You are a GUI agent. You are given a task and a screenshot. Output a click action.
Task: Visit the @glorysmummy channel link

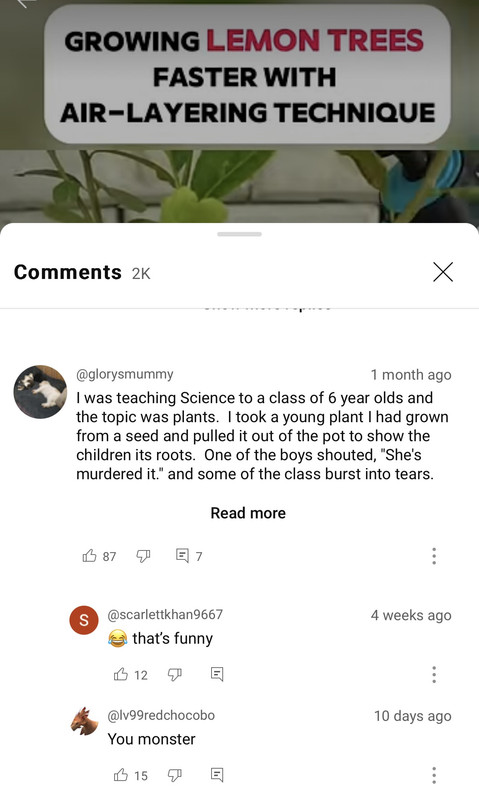[124, 374]
